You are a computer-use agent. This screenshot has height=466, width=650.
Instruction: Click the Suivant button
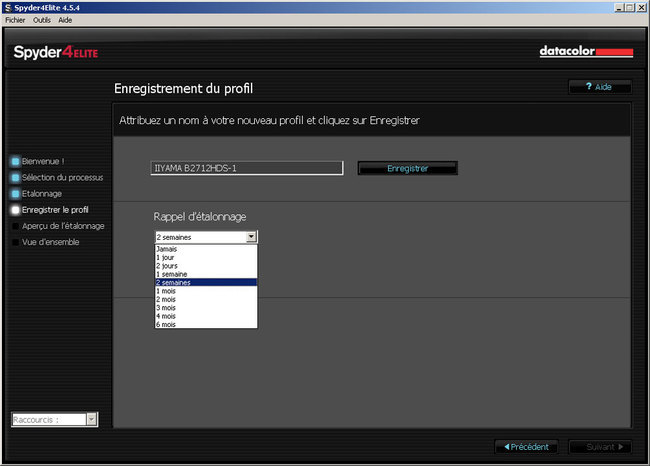tap(600, 447)
